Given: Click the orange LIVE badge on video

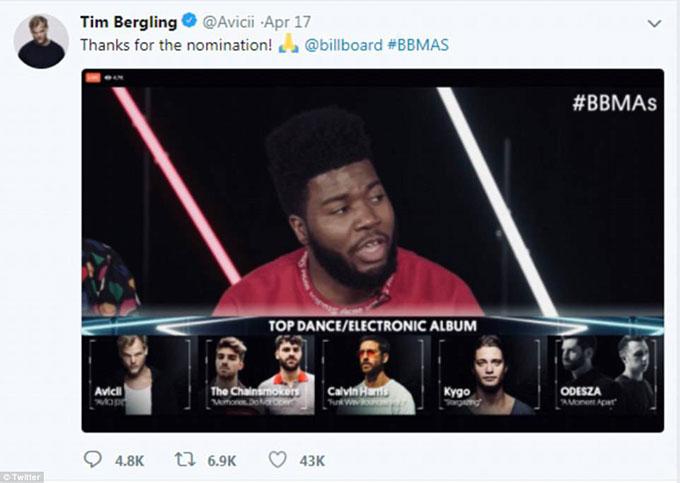Looking at the screenshot, I should 93,77.
